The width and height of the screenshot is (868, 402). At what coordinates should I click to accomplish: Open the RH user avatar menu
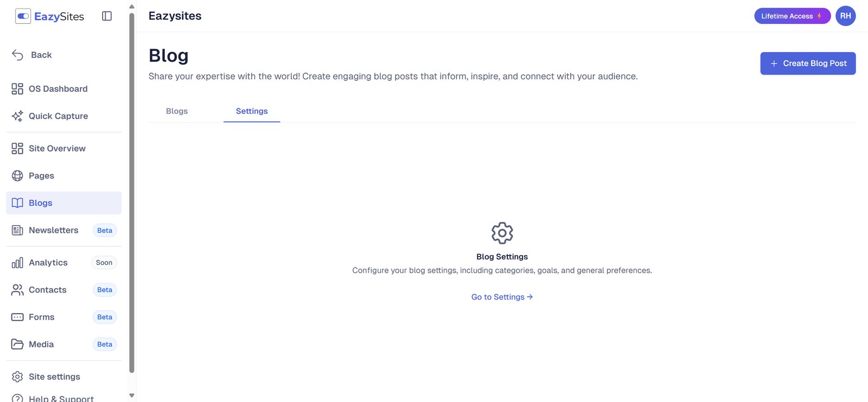[845, 16]
